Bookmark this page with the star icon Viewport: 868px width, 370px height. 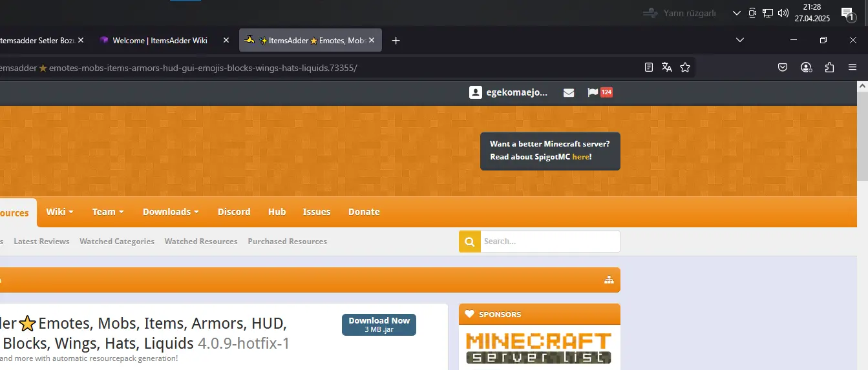coord(685,67)
